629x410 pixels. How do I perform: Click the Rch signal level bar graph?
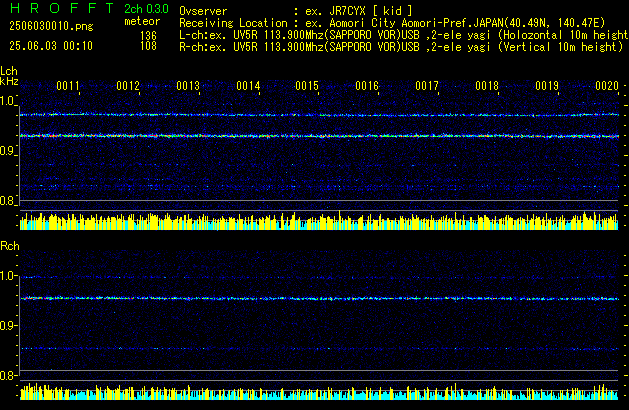(319, 391)
